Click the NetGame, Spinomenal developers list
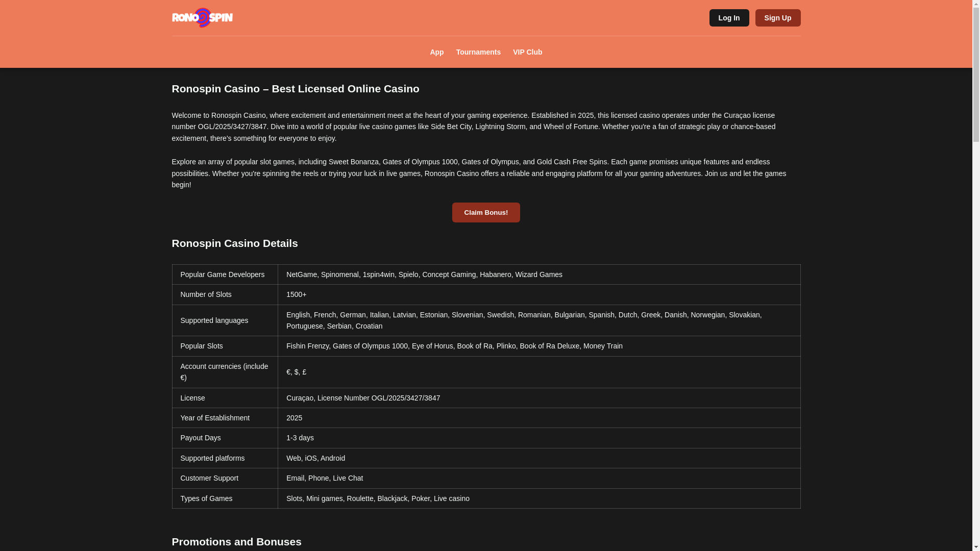The height and width of the screenshot is (551, 980). (x=539, y=274)
